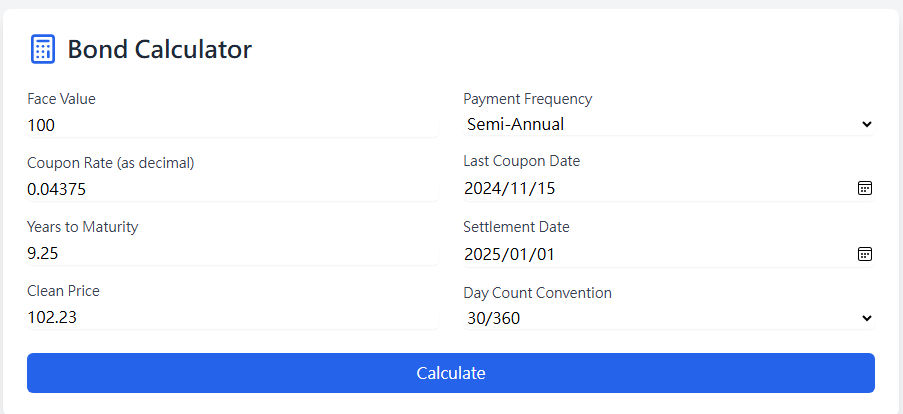This screenshot has width=903, height=414.
Task: Open the Day Count Convention dropdown
Action: click(x=668, y=319)
